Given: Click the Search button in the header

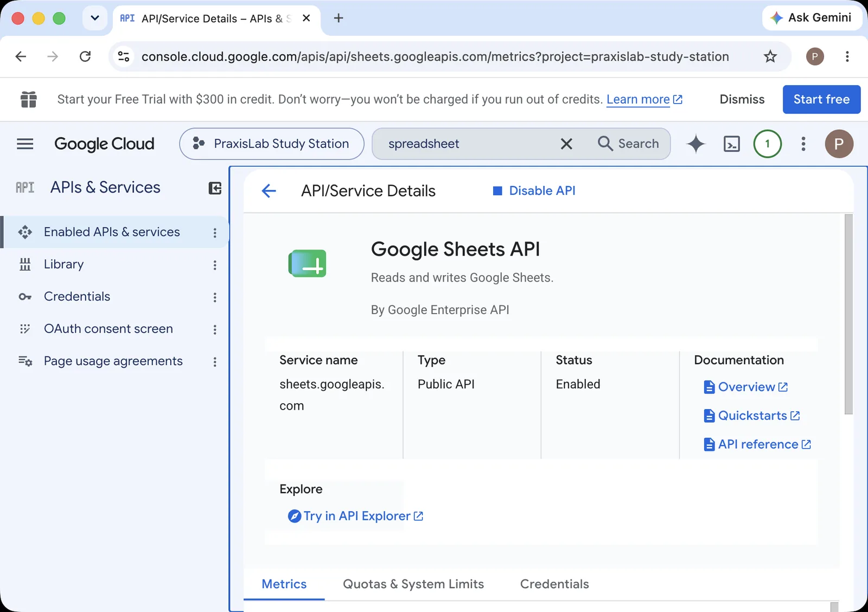Looking at the screenshot, I should (629, 144).
